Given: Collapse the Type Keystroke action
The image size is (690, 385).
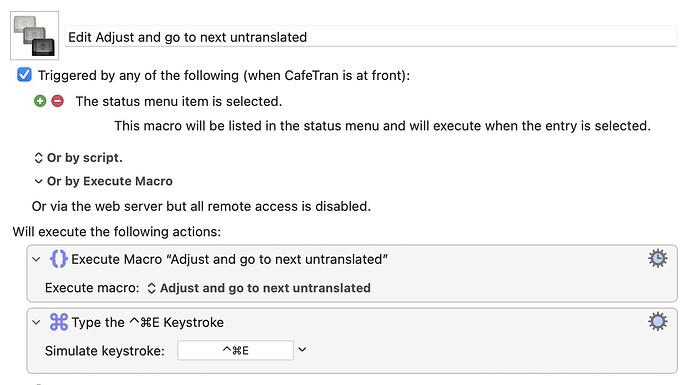Looking at the screenshot, I should pyautogui.click(x=37, y=323).
